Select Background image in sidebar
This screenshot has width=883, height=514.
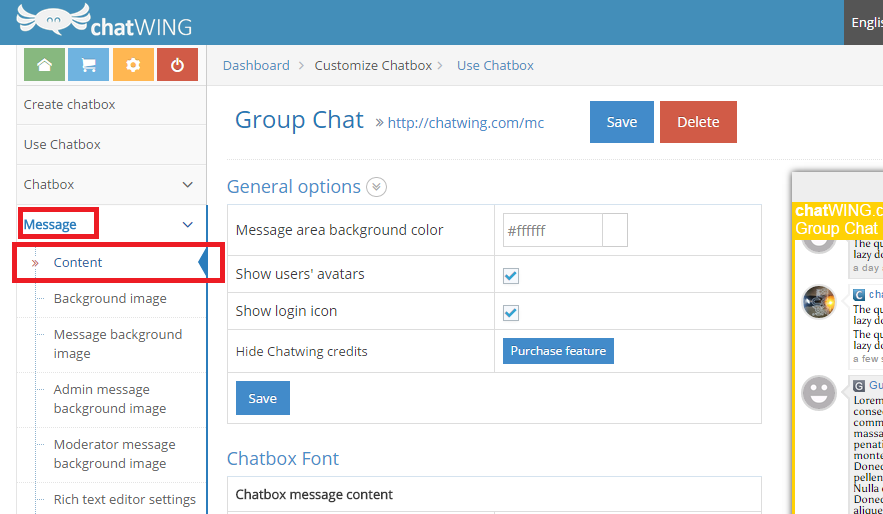click(x=110, y=299)
